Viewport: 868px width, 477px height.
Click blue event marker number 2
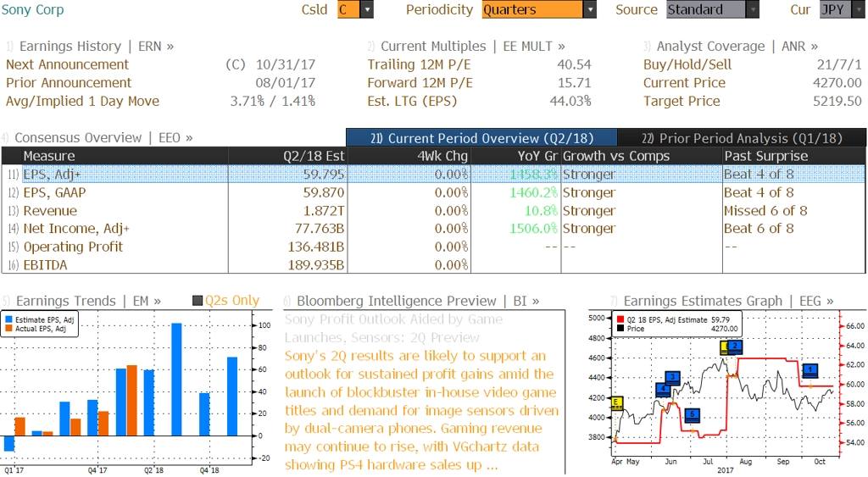click(x=735, y=347)
